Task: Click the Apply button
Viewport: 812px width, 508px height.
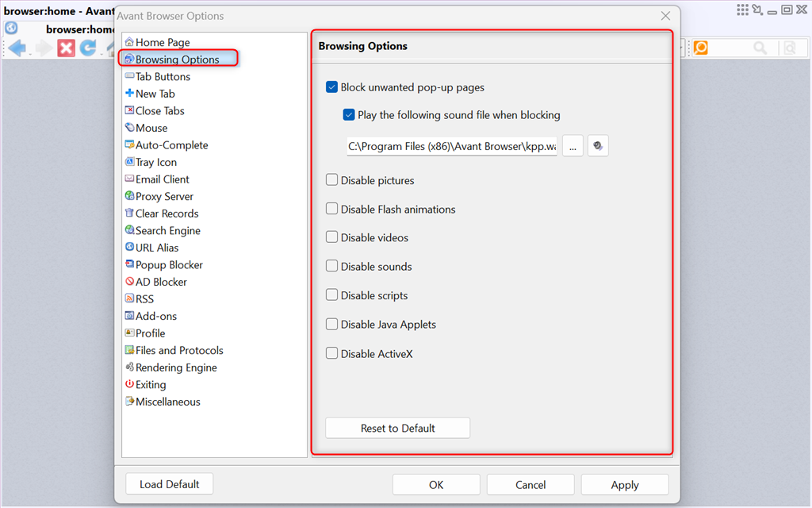Action: 625,485
